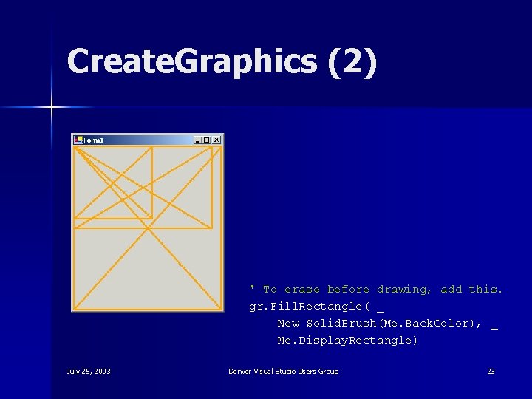
Task: Maximize the Form1 window
Action: (x=207, y=140)
